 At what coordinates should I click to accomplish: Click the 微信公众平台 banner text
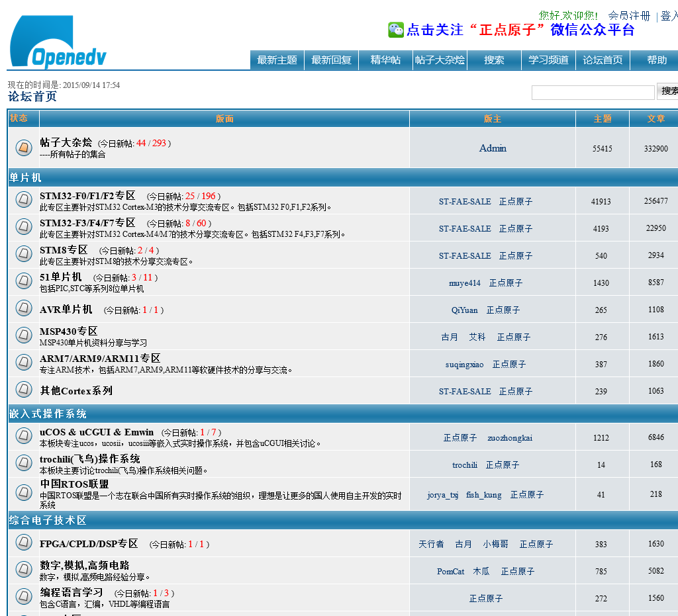593,30
